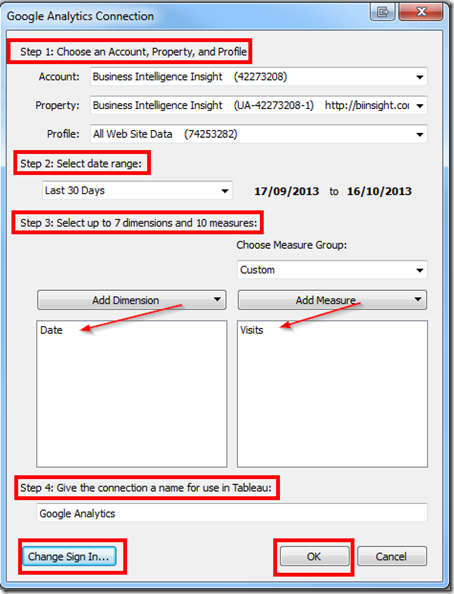Click the Change Sign In button
The image size is (454, 594).
(69, 556)
